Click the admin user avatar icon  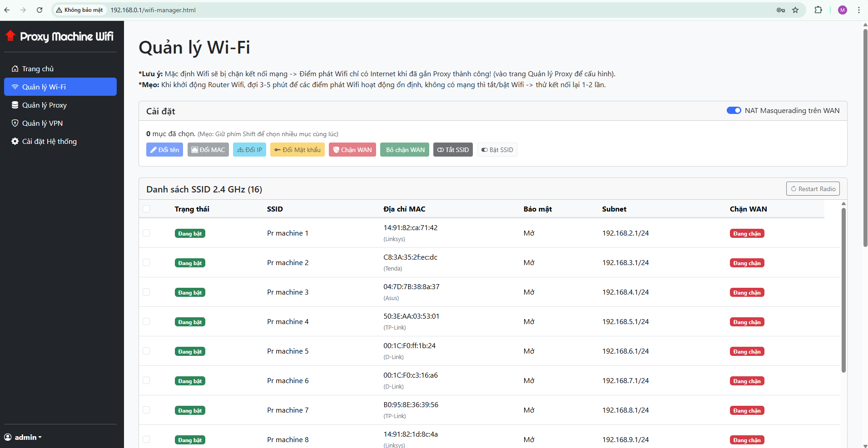[x=8, y=437]
